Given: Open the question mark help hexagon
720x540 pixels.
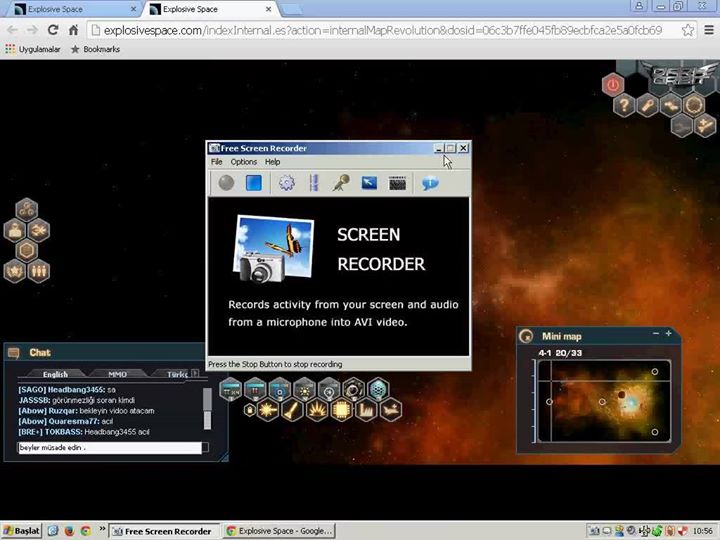Looking at the screenshot, I should coord(624,106).
